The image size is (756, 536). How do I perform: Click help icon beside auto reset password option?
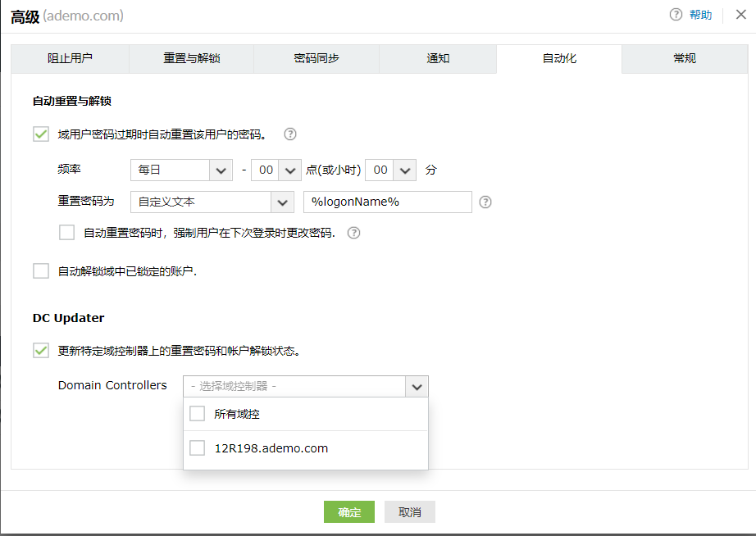point(289,134)
